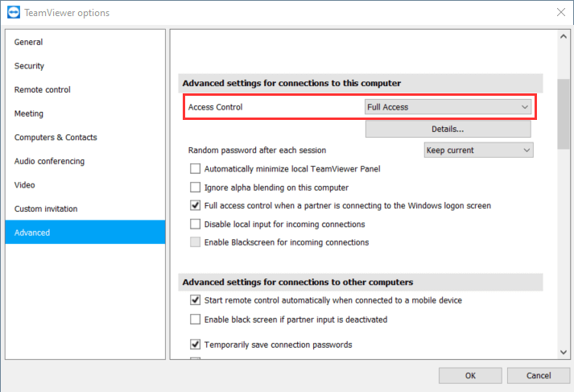Enable Automatically minimize local TeamViewer Panel

tap(195, 169)
